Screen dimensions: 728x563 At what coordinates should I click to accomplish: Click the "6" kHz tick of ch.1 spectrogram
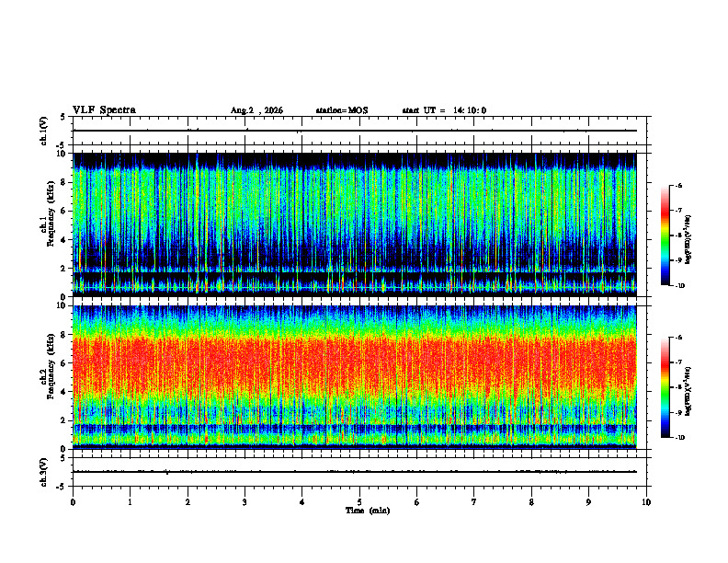coord(63,211)
